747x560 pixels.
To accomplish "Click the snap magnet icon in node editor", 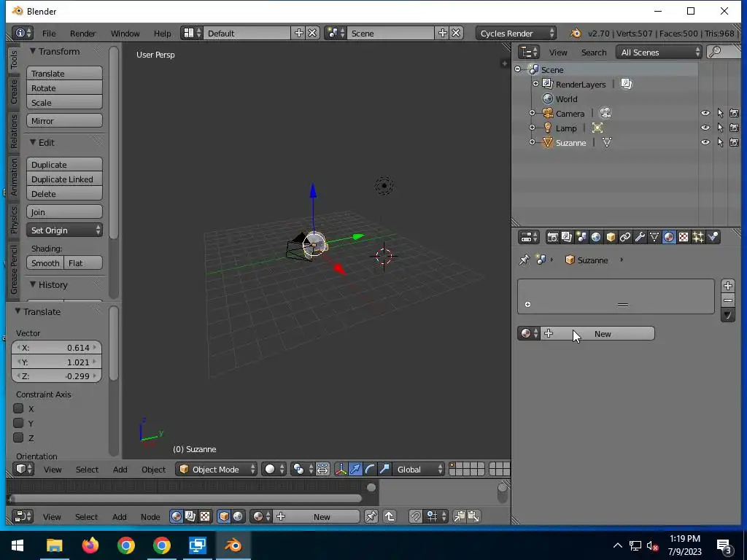I will [415, 517].
